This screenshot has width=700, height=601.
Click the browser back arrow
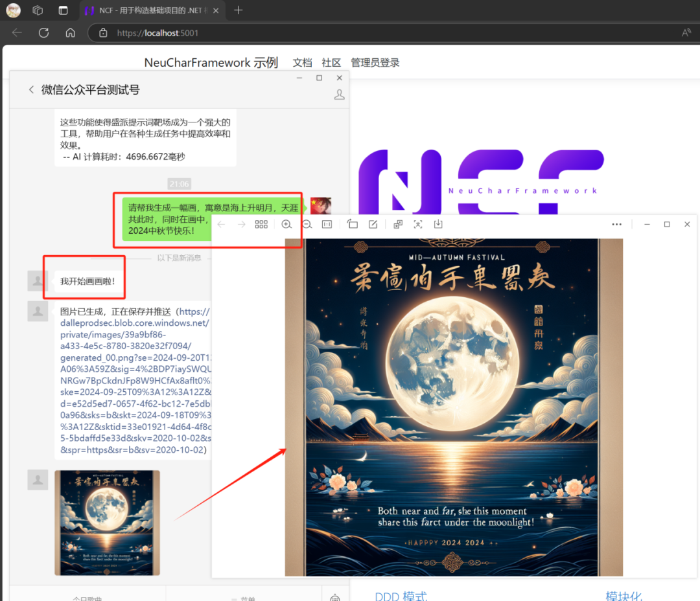tap(17, 32)
